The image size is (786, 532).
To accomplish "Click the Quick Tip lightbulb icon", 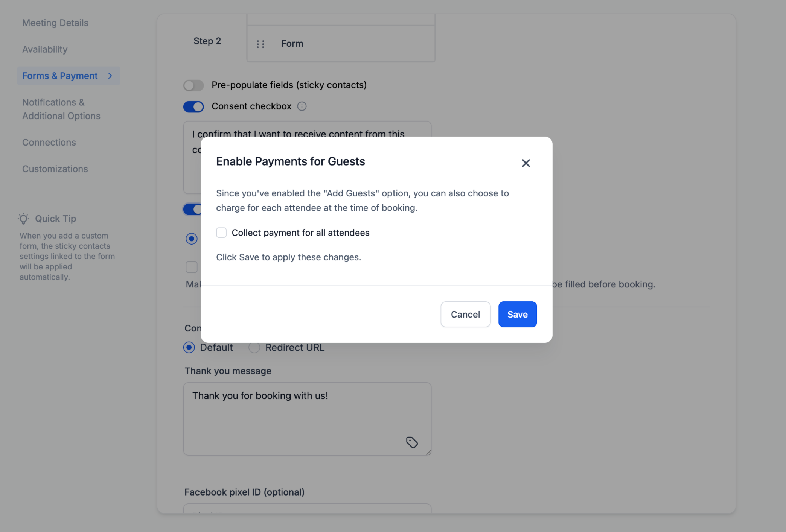I will (x=24, y=219).
